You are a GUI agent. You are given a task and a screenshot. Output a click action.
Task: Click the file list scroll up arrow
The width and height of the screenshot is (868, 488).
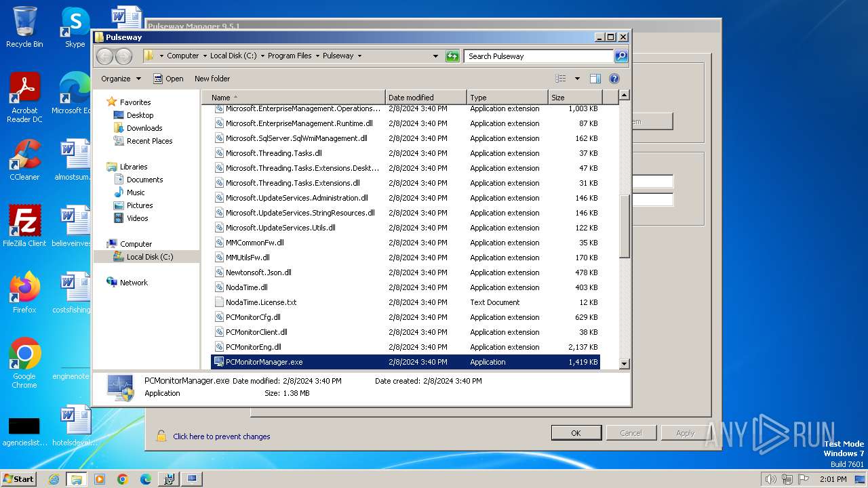tap(625, 96)
